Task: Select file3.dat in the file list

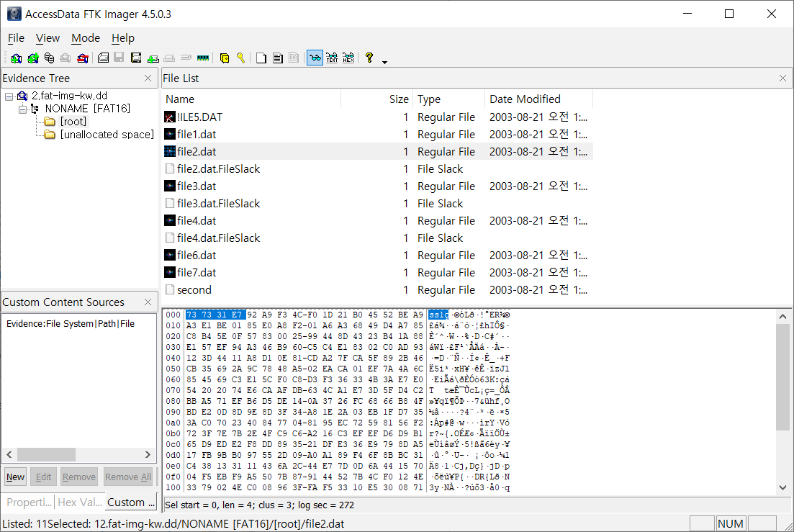Action: pos(197,186)
